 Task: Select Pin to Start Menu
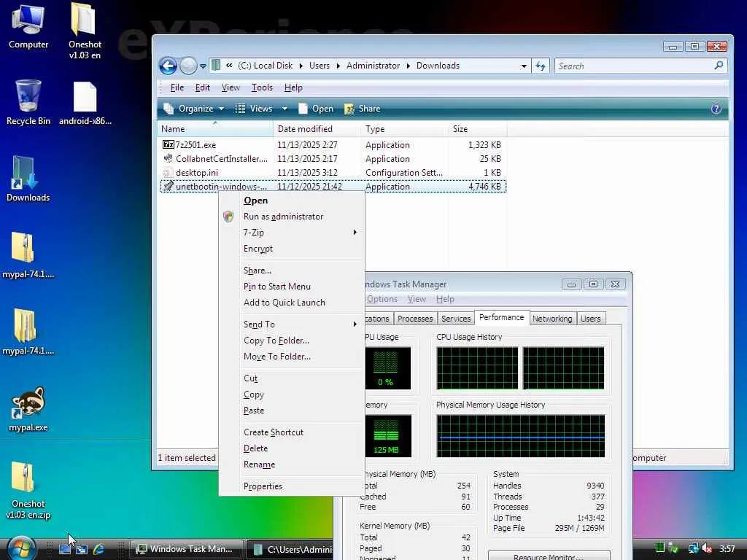pos(292,286)
